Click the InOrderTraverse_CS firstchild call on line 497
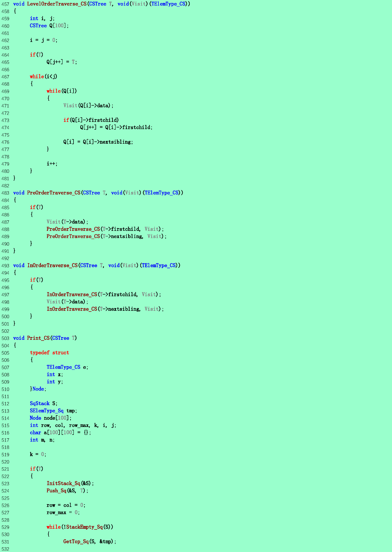This screenshot has height=552, width=392. 104,295
